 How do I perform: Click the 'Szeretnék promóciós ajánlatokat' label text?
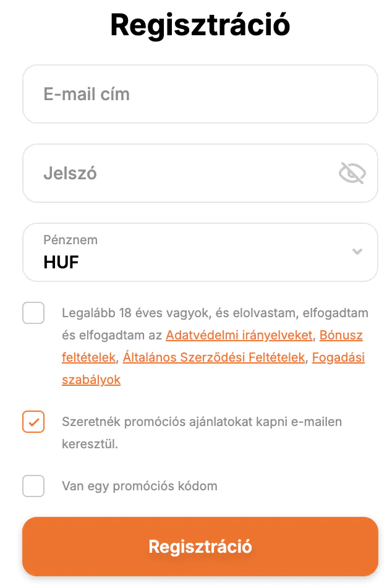click(202, 422)
